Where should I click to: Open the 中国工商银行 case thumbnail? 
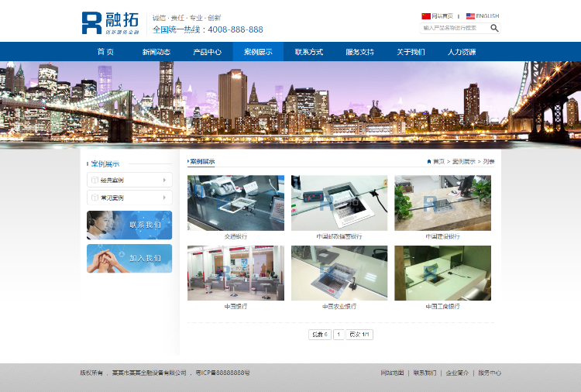442,273
